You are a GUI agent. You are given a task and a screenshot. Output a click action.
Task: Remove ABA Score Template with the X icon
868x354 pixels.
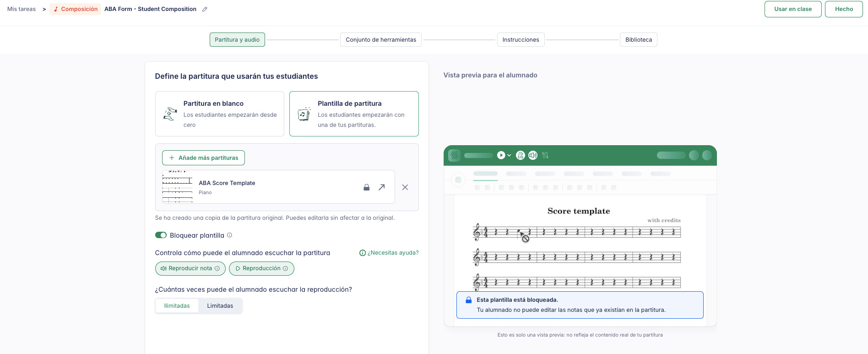point(405,187)
